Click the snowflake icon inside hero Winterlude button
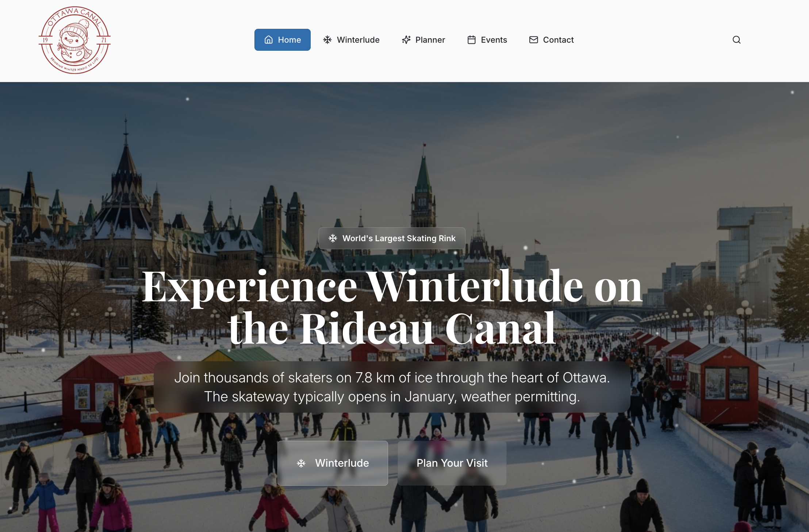The image size is (809, 532). 301,463
